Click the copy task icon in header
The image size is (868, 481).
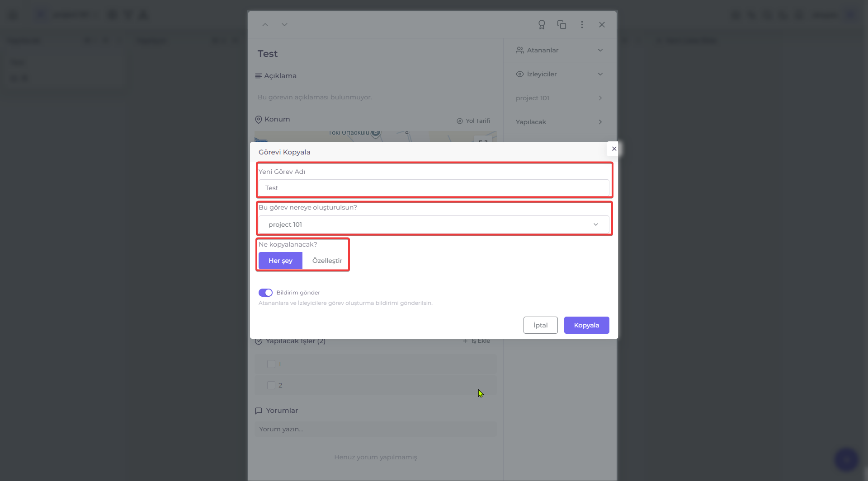[562, 25]
